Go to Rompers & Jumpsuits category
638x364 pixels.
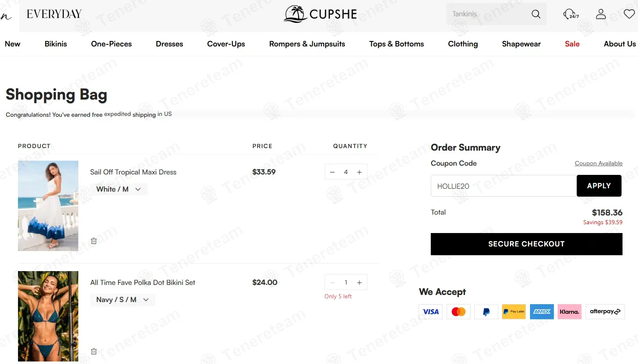(307, 44)
